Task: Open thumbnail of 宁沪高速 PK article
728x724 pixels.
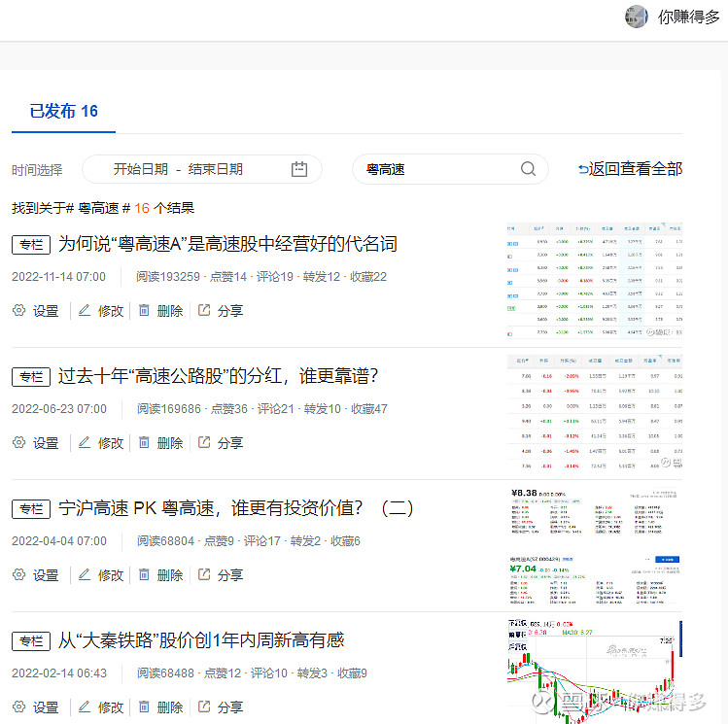Action: click(x=595, y=545)
